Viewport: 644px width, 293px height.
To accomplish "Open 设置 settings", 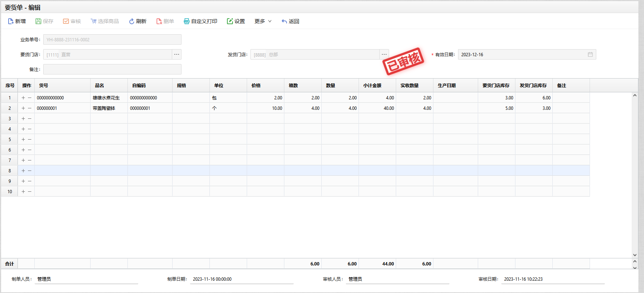I will [236, 21].
